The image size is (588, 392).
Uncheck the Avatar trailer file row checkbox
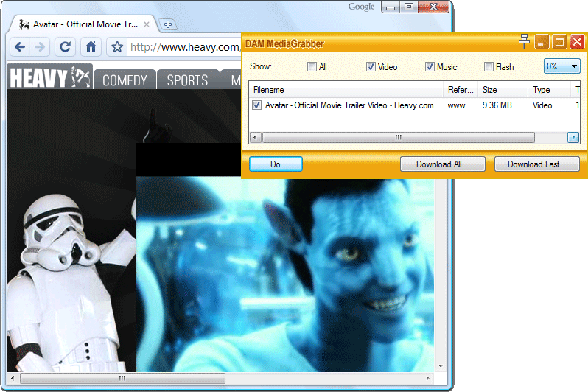click(x=256, y=105)
